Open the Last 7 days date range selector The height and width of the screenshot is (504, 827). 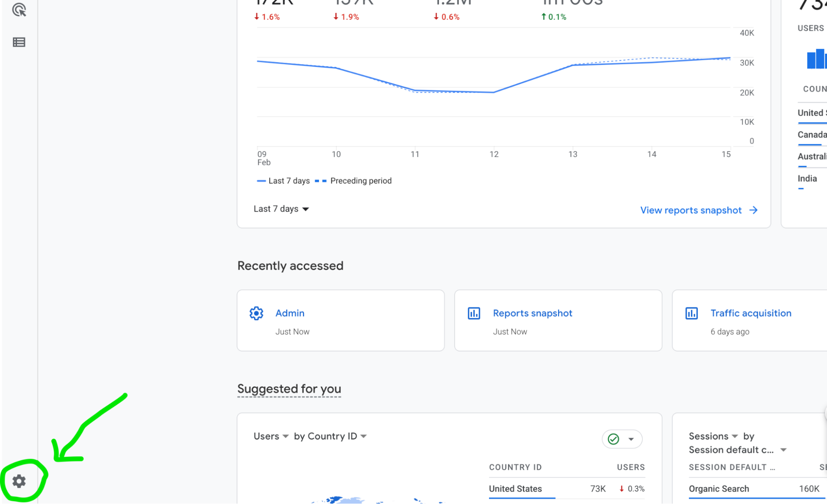(281, 209)
